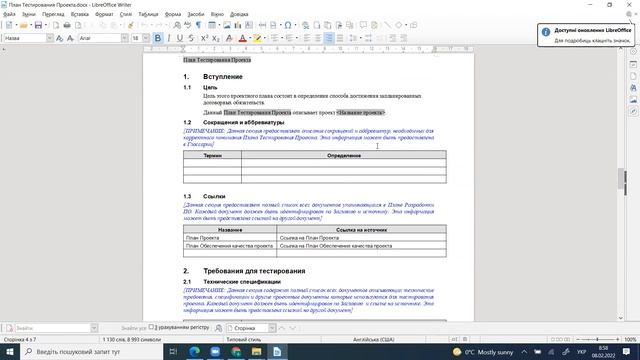Expand Save button dropdown arrow
The image size is (640, 360).
coord(46,25)
